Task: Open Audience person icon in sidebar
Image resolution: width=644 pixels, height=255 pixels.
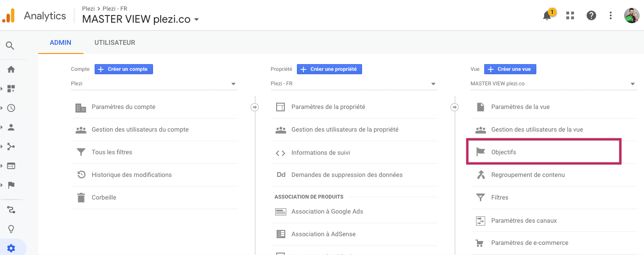Action: pos(11,127)
